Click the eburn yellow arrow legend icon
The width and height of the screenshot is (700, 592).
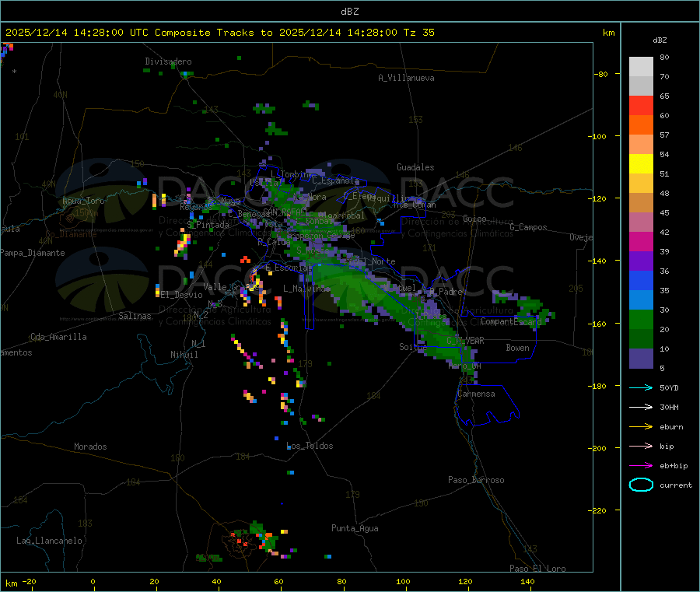tap(641, 427)
